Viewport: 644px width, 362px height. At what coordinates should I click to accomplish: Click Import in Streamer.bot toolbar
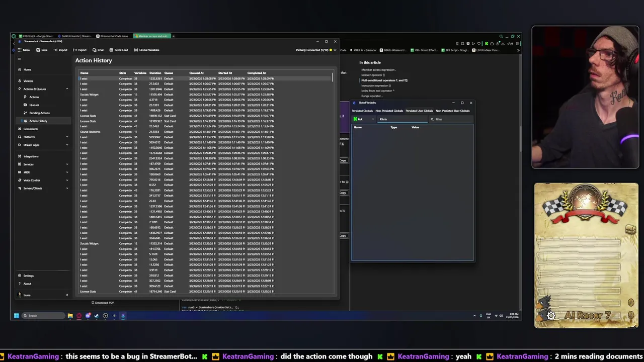[60, 50]
